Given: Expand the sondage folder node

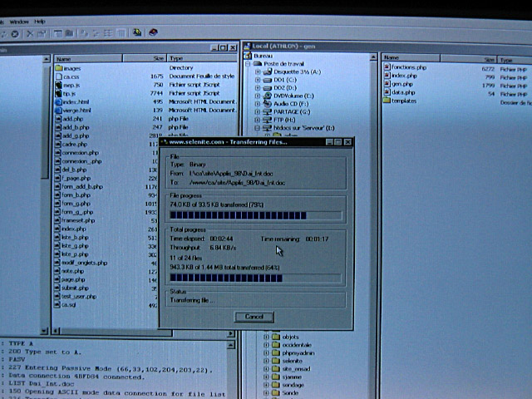Looking at the screenshot, I should (x=266, y=385).
